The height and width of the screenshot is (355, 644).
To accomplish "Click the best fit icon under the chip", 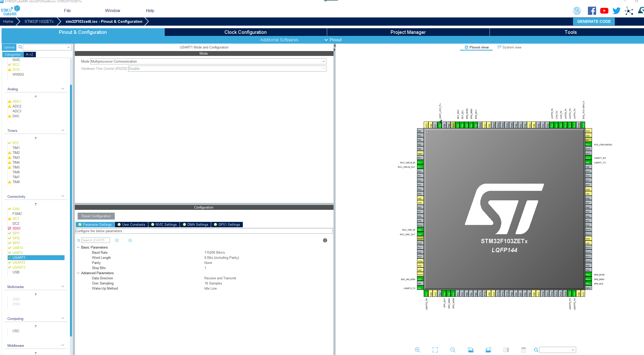I will pyautogui.click(x=435, y=350).
